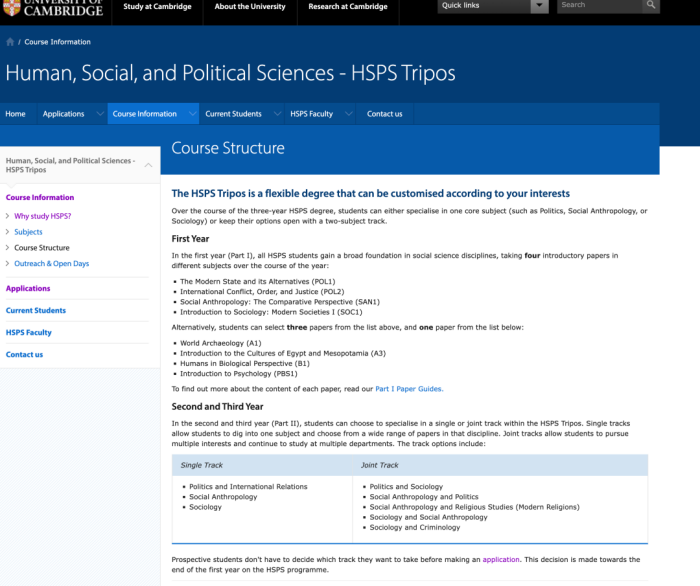Click Social Anthropology: The Comparative Perspective (SAN1)

pyautogui.click(x=280, y=302)
